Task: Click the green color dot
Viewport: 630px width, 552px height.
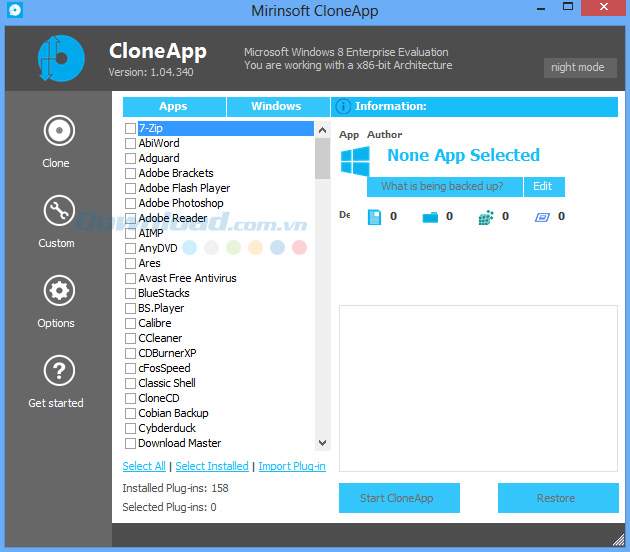Action: 233,247
